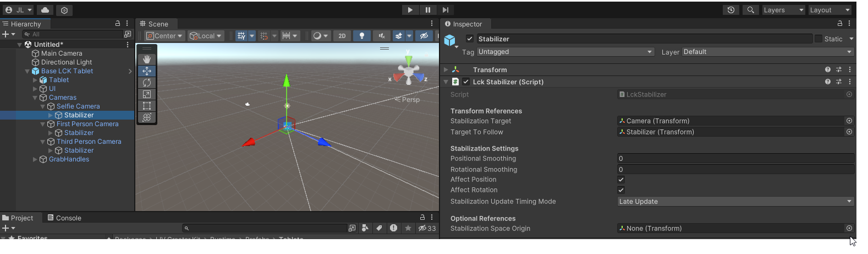This screenshot has height=254, width=868.
Task: Pause the editor playback
Action: 428,10
